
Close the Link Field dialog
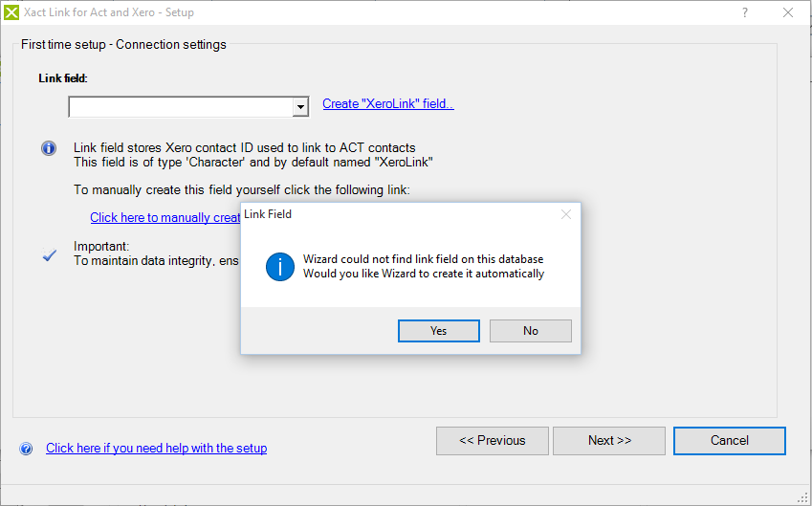(x=566, y=214)
